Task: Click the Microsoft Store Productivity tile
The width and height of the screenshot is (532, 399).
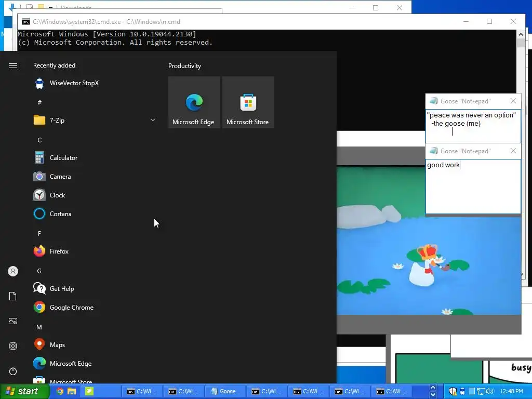Action: 248,102
